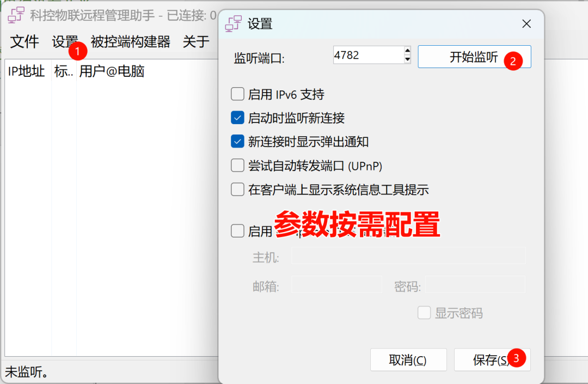Close the 设置 dialog
The width and height of the screenshot is (588, 384).
(x=526, y=23)
